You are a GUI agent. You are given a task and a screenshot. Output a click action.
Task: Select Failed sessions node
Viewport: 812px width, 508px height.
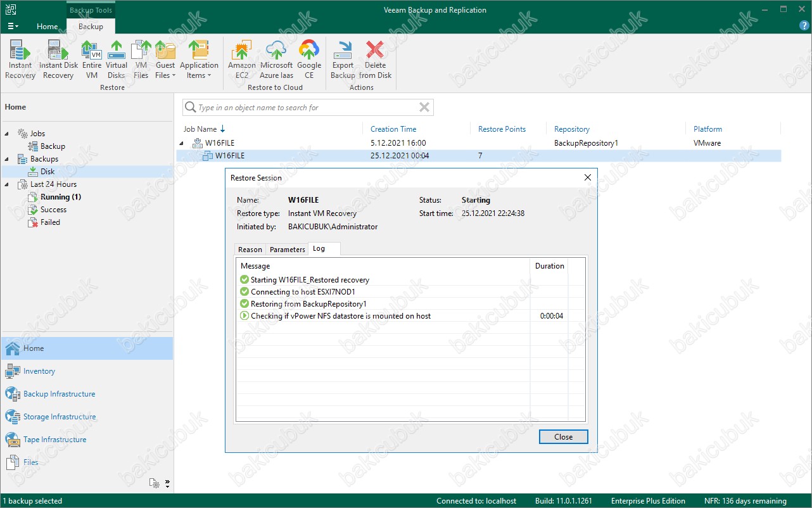(50, 222)
